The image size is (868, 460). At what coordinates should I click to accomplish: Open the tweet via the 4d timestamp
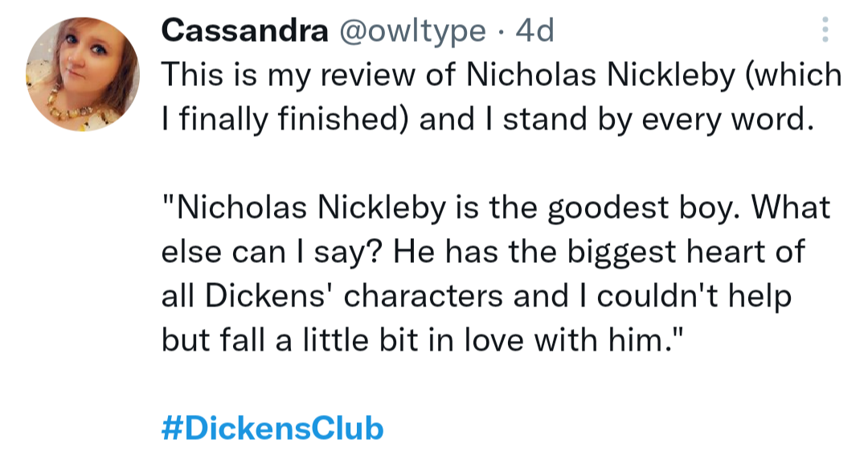[534, 31]
